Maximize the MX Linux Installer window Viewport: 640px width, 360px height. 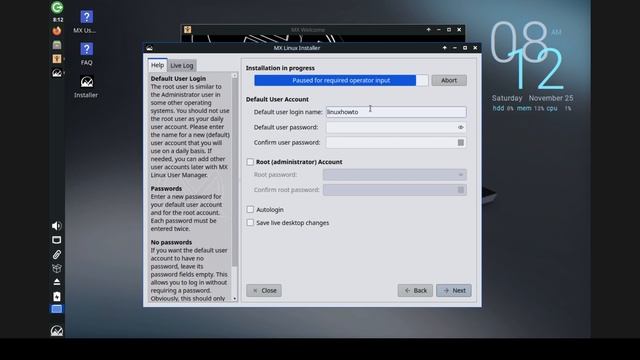click(x=465, y=48)
